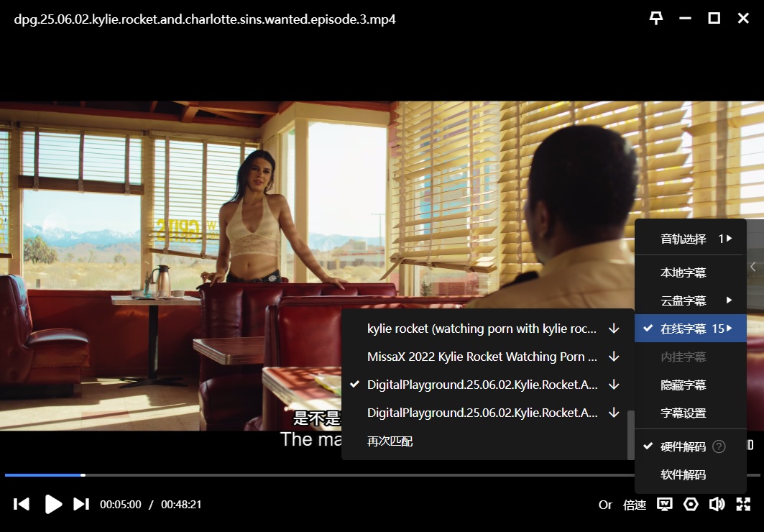
Task: Enable 硬件解码 hardware decoding option
Action: (x=683, y=447)
